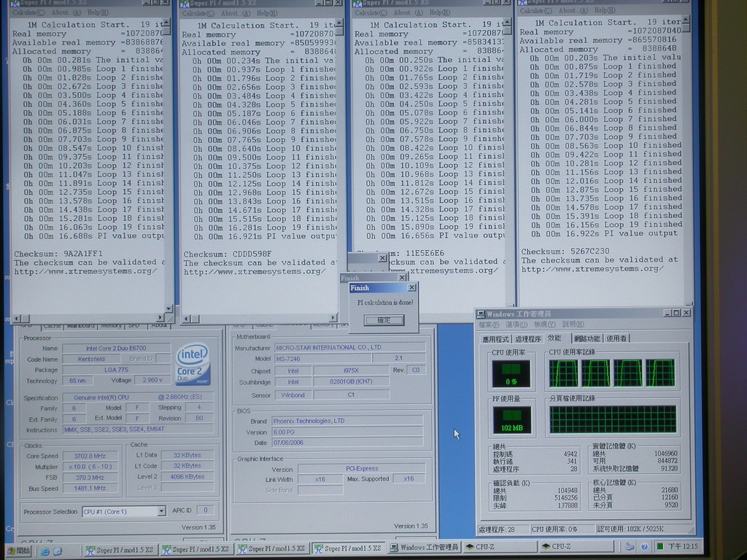Click the right scroll arrow in the 9A2A1FF1 window
This screenshot has height=560, width=747.
[160, 317]
